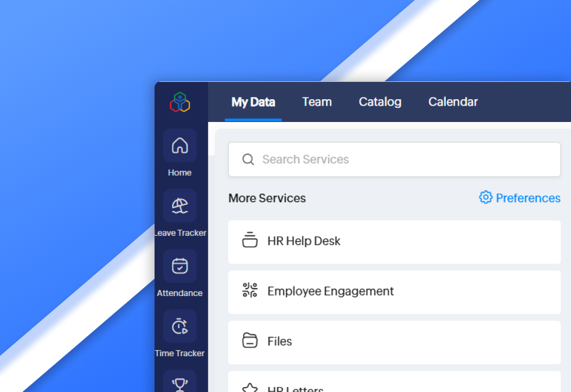571x392 pixels.
Task: Click the Zoho People logo in the sidebar
Action: tap(179, 102)
